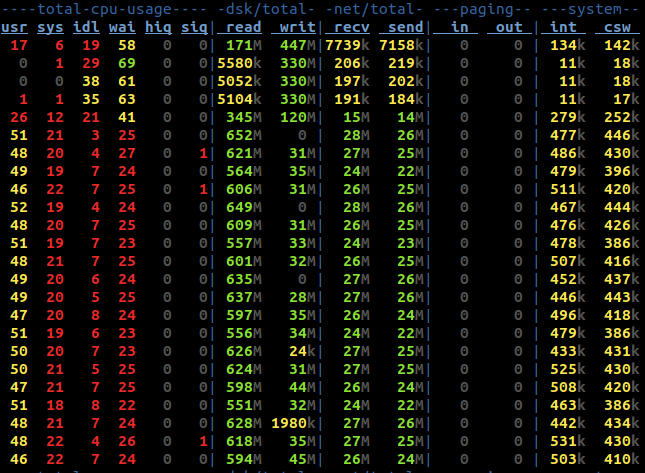
Task: Select the 'idl' column header
Action: tap(86, 27)
